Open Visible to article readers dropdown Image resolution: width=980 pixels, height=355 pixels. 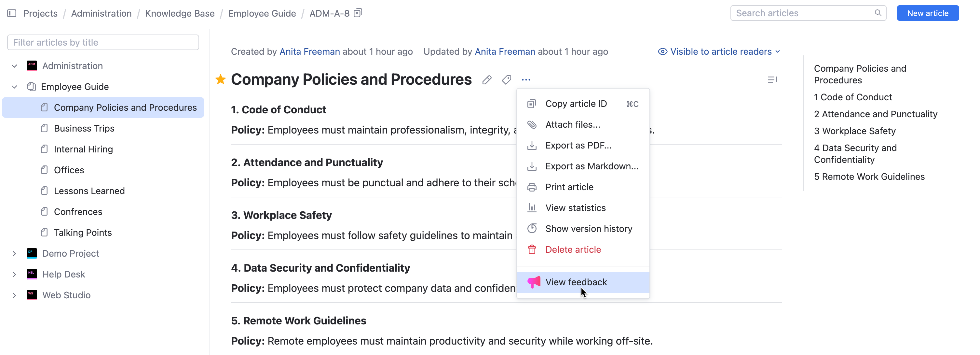pos(719,51)
